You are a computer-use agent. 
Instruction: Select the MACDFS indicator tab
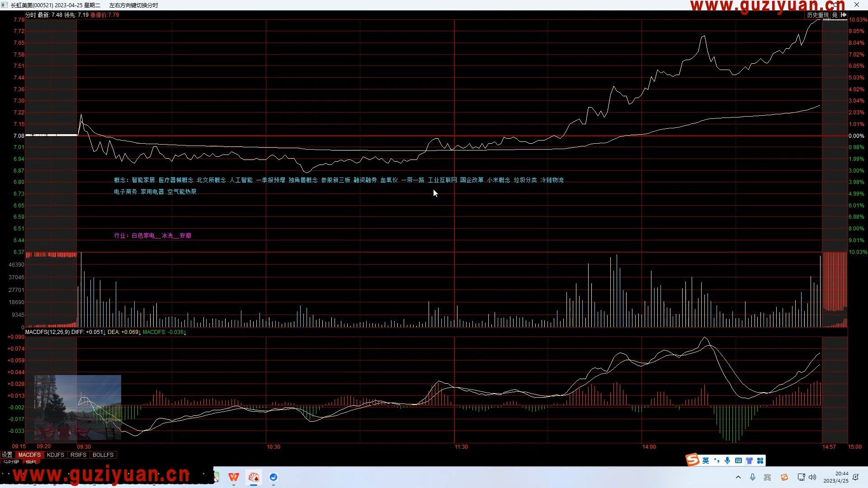coord(29,455)
